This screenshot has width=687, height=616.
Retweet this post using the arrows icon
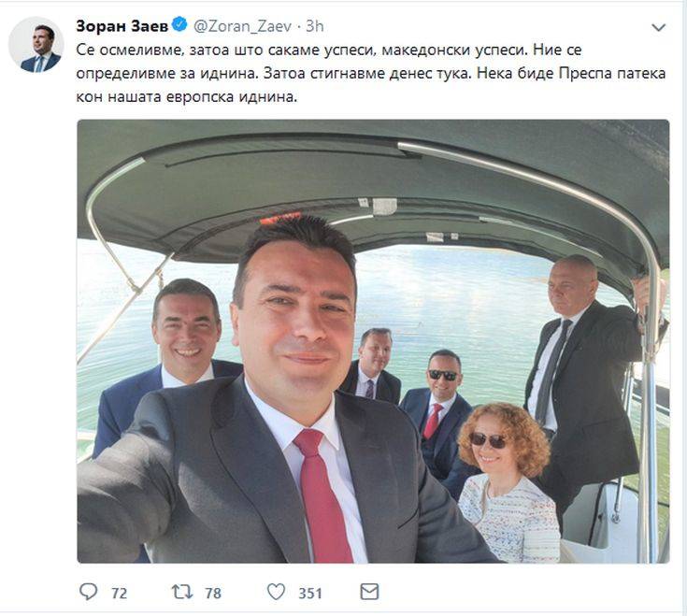(x=182, y=593)
